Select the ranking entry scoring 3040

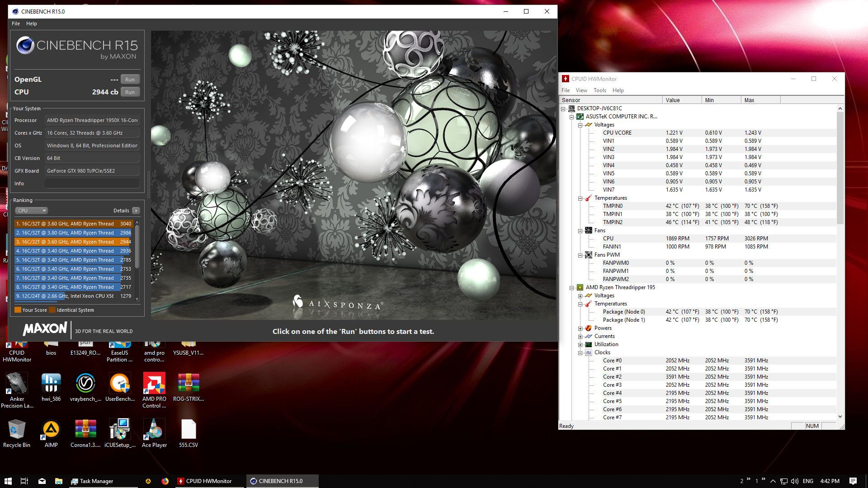pyautogui.click(x=73, y=224)
